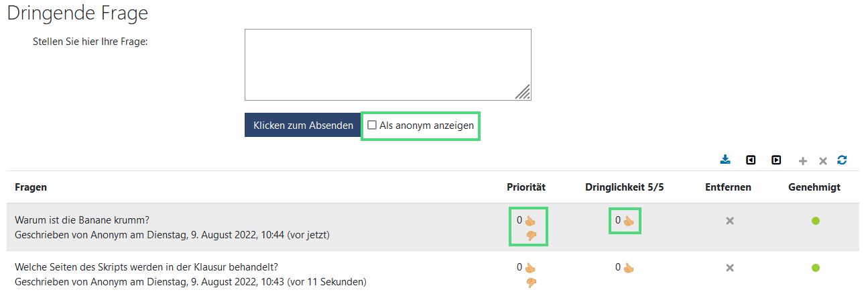Priority thumbs down for the banana question

click(532, 235)
